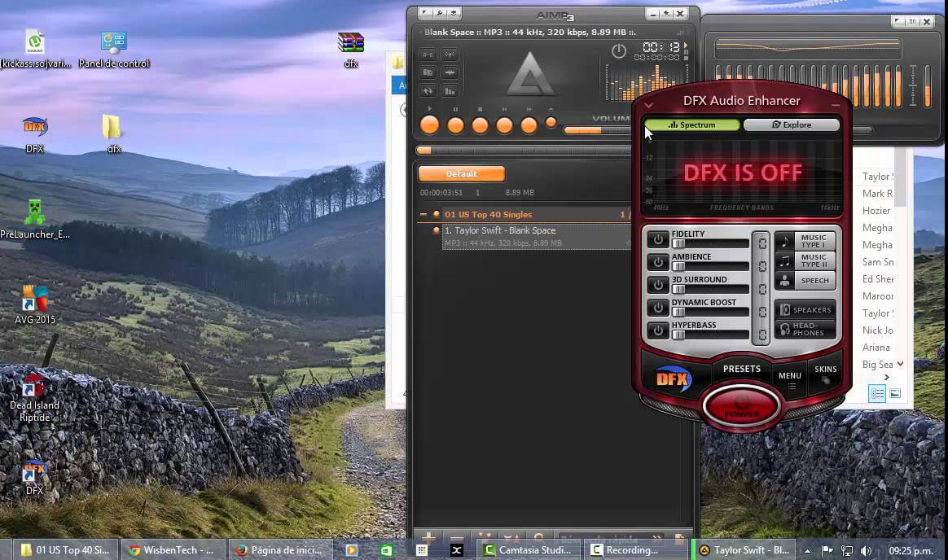Click the bars visualization icon in AIMP

[450, 90]
